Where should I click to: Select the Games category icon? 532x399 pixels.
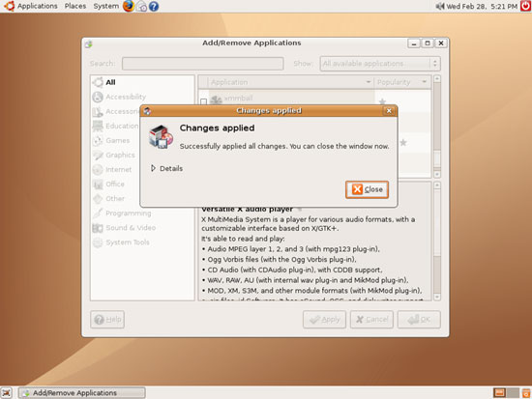pos(98,141)
